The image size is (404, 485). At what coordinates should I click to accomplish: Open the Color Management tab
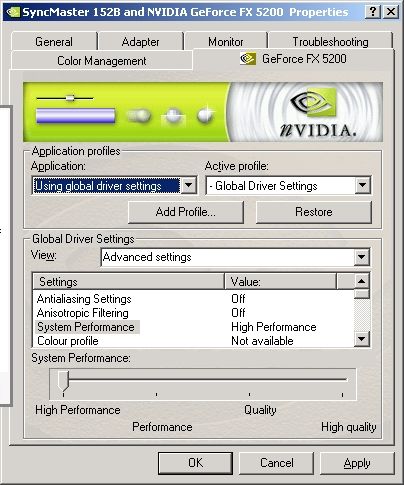click(x=102, y=61)
